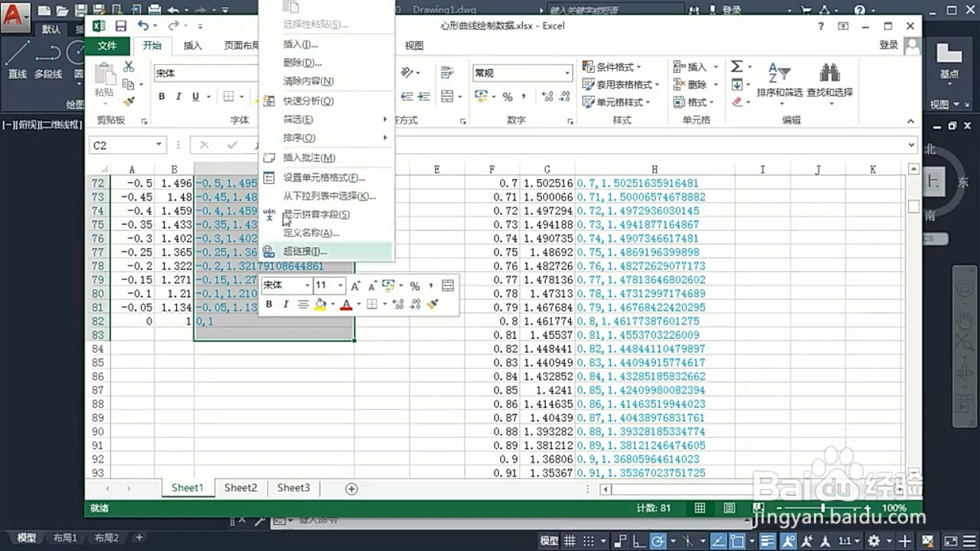The width and height of the screenshot is (980, 551).
Task: Click mini toolbar increase font size icon
Action: click(355, 285)
